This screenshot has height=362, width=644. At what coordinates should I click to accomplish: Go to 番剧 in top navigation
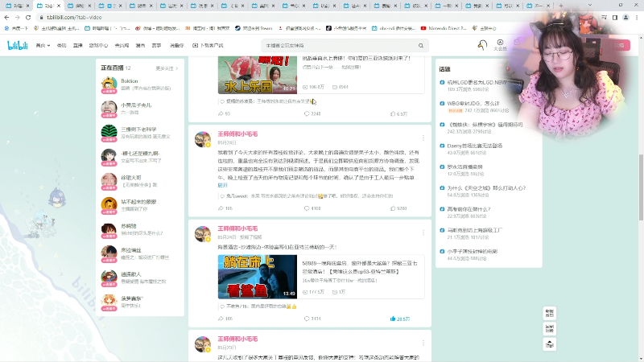[x=62, y=46]
